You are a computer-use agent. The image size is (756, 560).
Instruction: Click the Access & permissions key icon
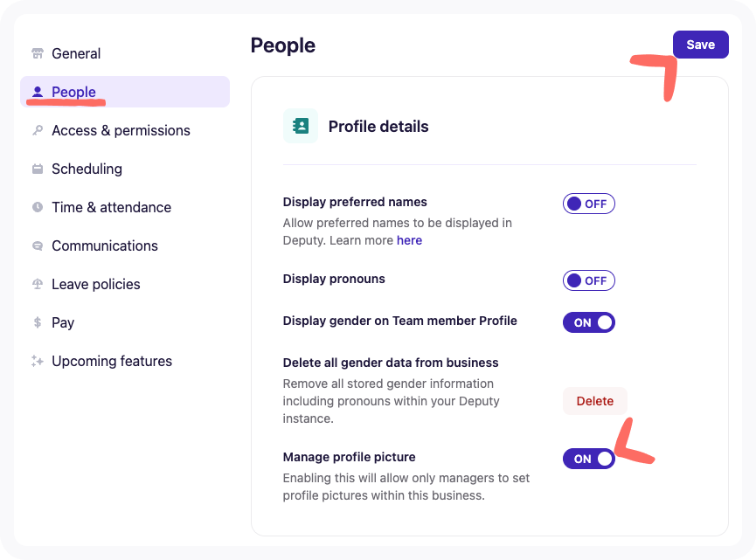(x=36, y=129)
